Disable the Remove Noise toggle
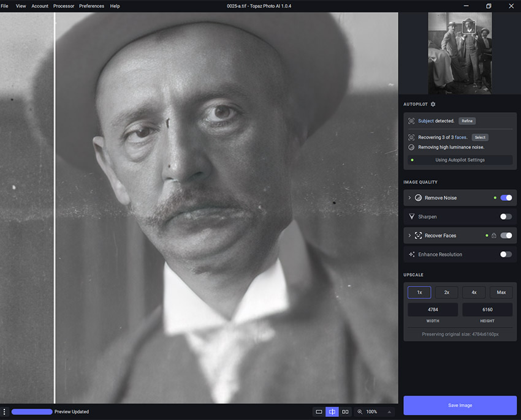Viewport: 521px width, 420px height. tap(506, 198)
